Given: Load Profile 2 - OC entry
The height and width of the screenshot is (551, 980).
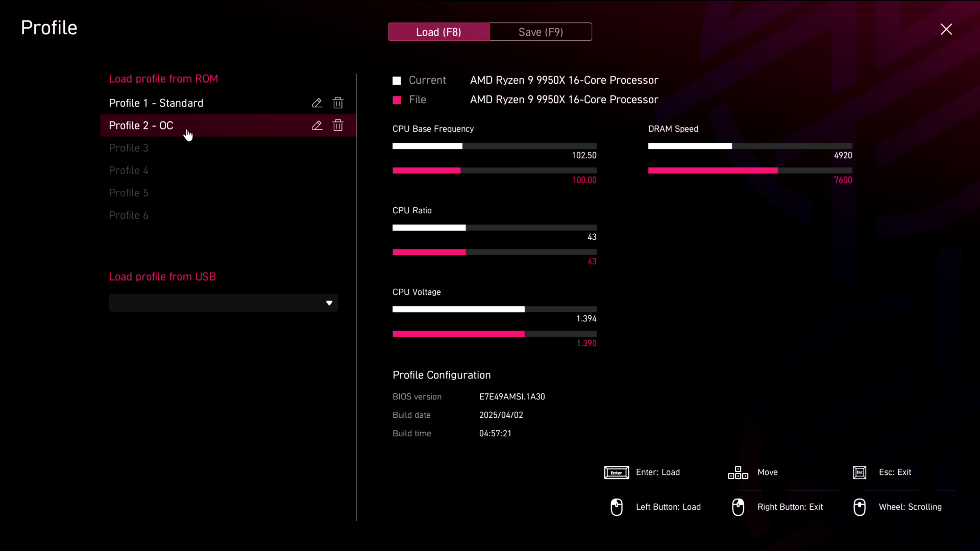Looking at the screenshot, I should (141, 126).
